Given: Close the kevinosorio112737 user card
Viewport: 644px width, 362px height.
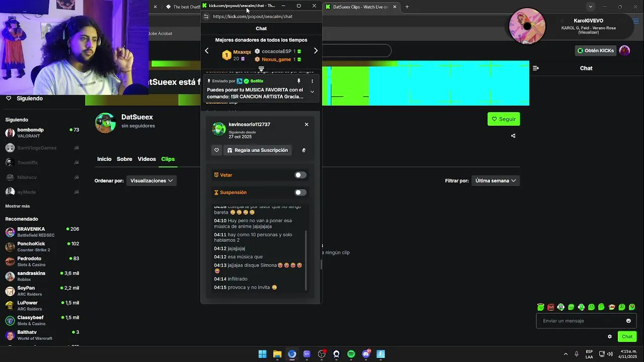Looking at the screenshot, I should point(306,124).
